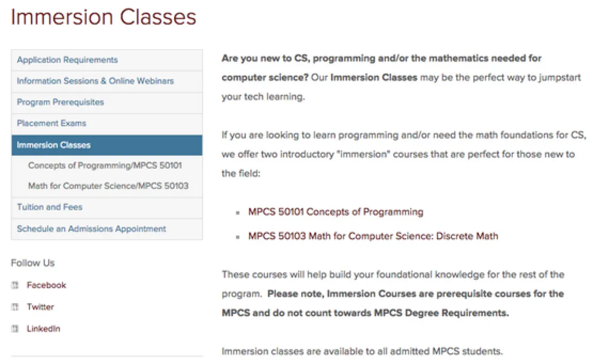Open MPCS 50103 Math for Computer Science link
The image size is (593, 364).
tap(373, 236)
